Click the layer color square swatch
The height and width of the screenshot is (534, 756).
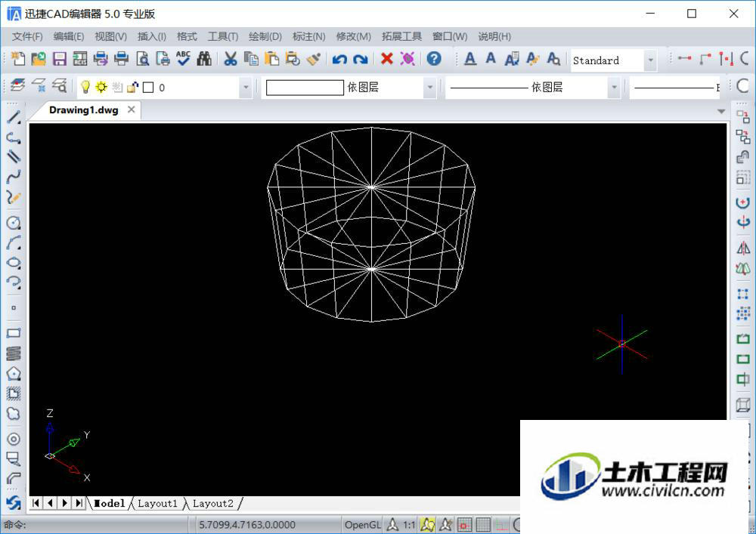pos(148,88)
